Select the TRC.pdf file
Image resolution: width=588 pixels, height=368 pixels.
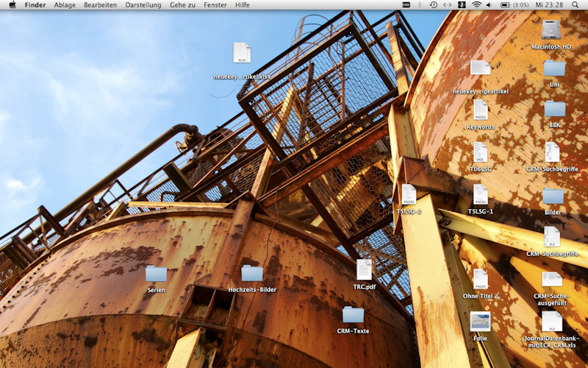(x=364, y=269)
